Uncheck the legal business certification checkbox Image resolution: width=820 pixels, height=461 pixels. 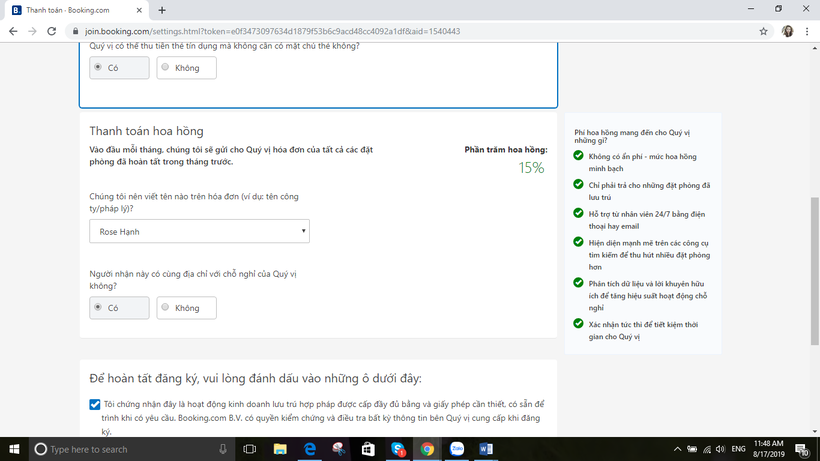pos(95,405)
